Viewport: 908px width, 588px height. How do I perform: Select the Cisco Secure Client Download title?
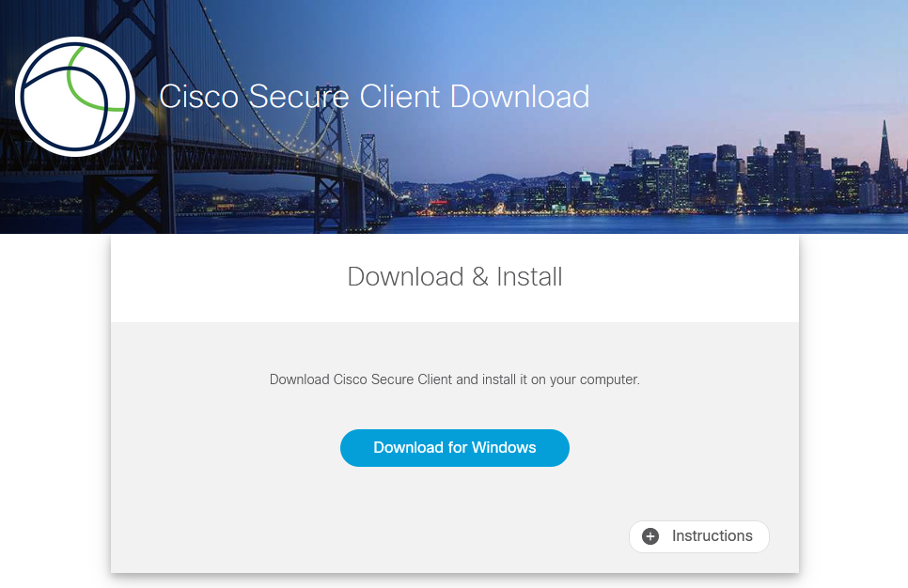[374, 97]
